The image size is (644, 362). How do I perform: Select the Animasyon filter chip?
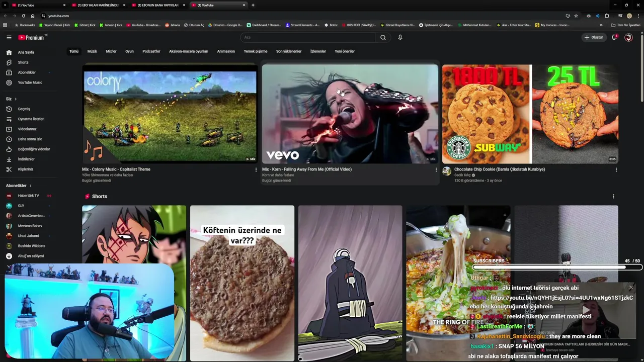[226, 51]
